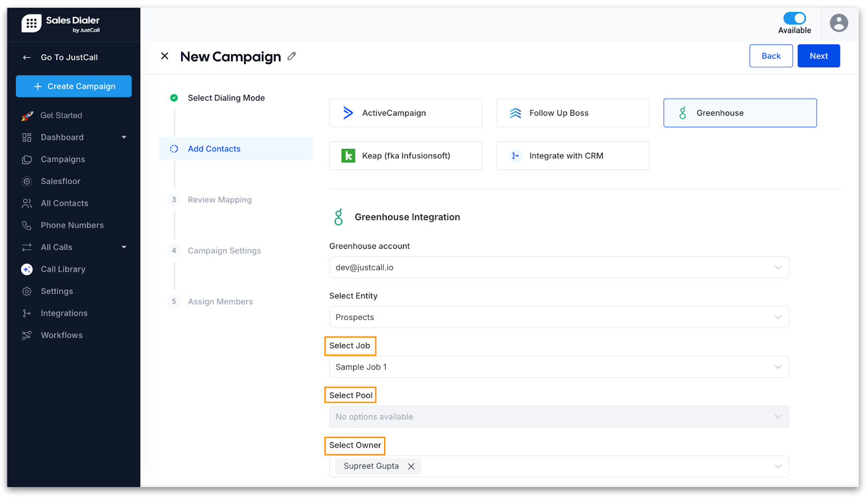Click the Workflows sidebar icon
This screenshot has height=497, width=868.
point(27,335)
